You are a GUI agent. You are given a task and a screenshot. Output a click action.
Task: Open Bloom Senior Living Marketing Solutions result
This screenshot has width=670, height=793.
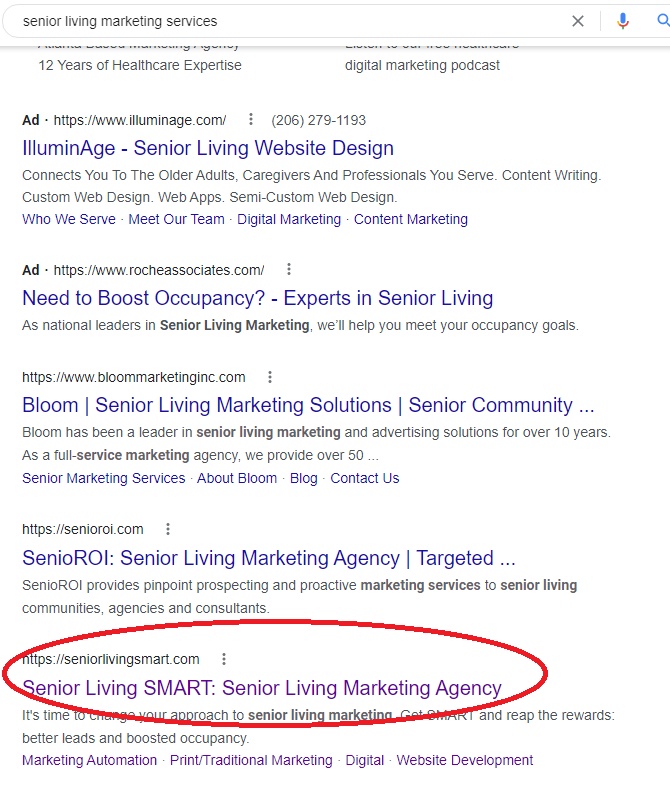(308, 405)
